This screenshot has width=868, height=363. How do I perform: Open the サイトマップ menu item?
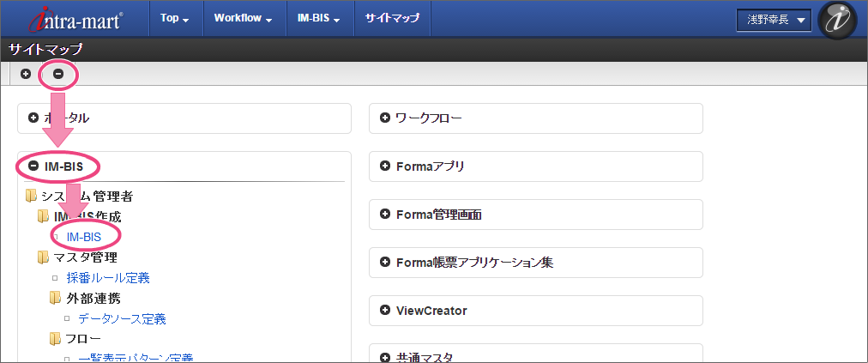click(391, 18)
